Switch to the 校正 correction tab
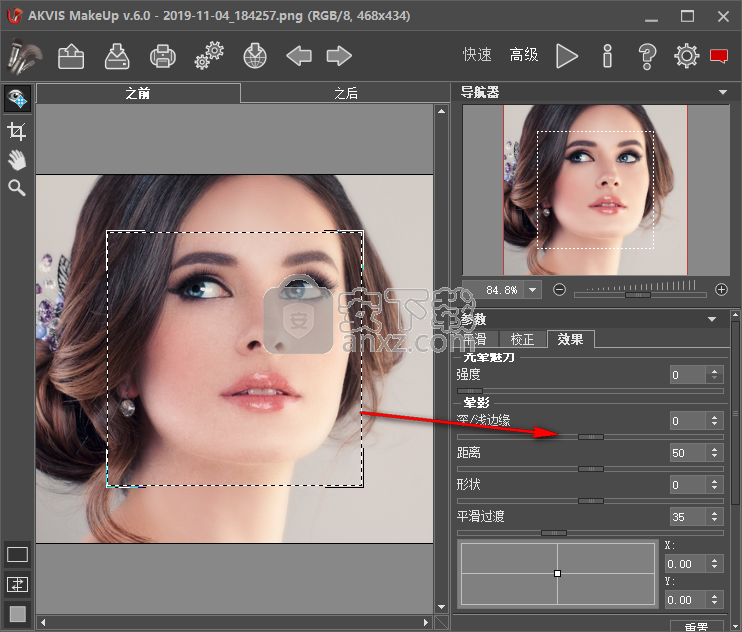The image size is (742, 632). [522, 339]
